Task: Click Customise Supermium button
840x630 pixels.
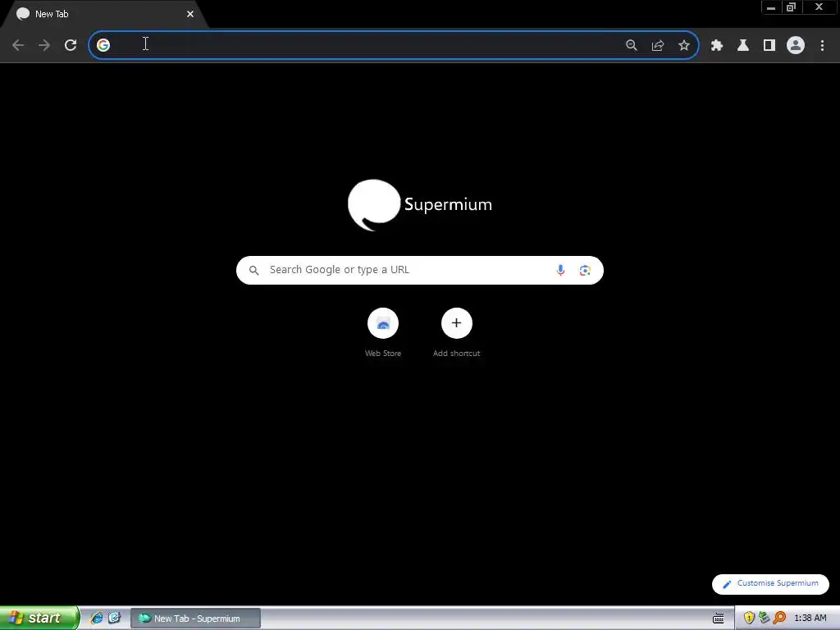Action: click(x=770, y=584)
